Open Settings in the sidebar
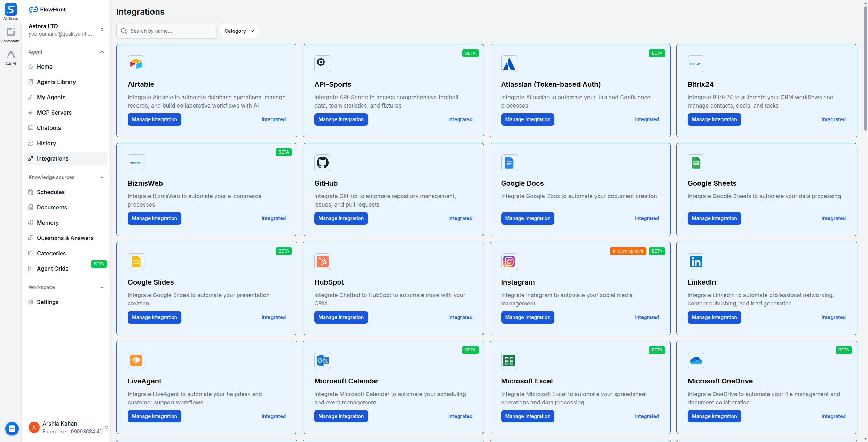868x442 pixels. pyautogui.click(x=66, y=302)
